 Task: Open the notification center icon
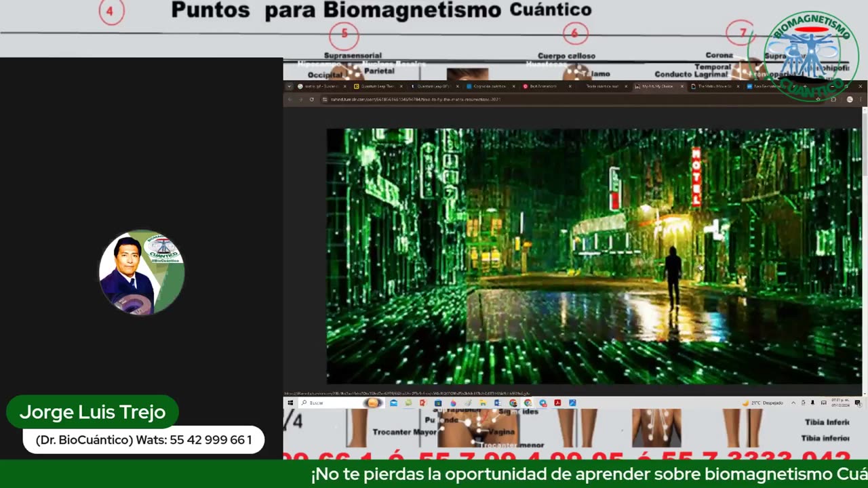858,403
